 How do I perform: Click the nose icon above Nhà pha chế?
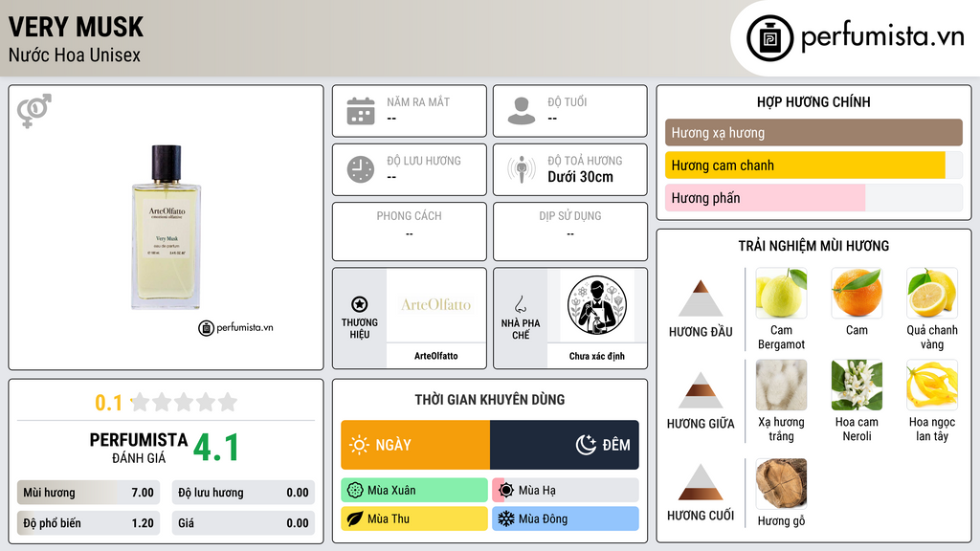[520, 304]
